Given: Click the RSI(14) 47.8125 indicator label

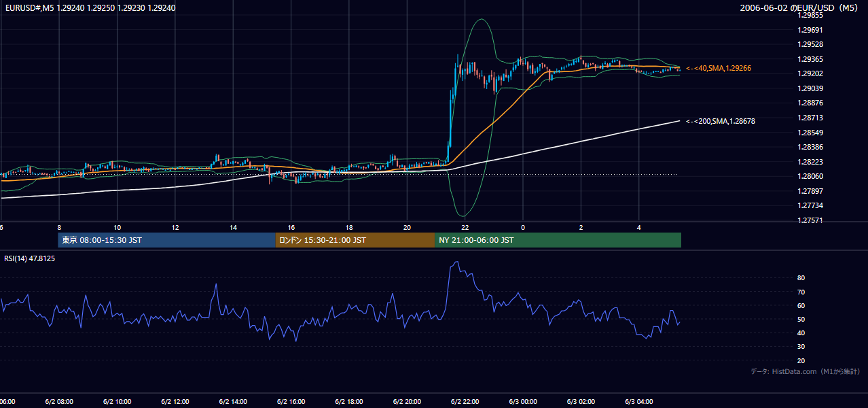Looking at the screenshot, I should coord(30,259).
